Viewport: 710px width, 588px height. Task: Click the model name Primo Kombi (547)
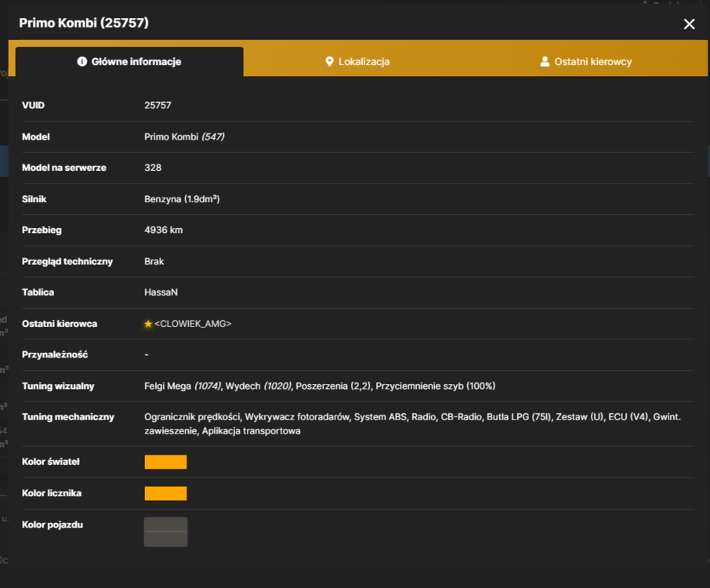184,136
